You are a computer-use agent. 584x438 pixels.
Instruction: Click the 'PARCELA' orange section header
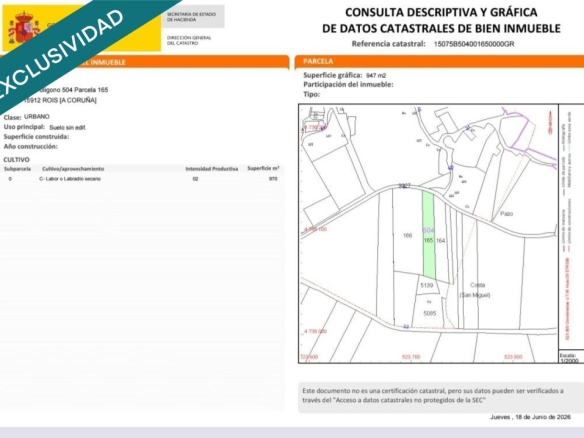318,61
